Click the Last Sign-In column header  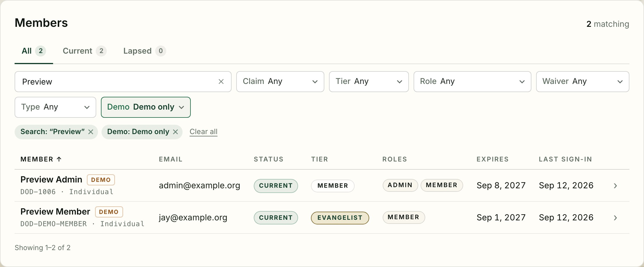click(x=566, y=159)
